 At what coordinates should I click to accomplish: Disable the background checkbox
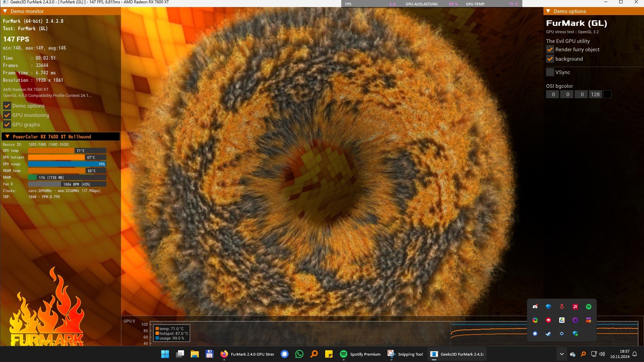(x=550, y=59)
